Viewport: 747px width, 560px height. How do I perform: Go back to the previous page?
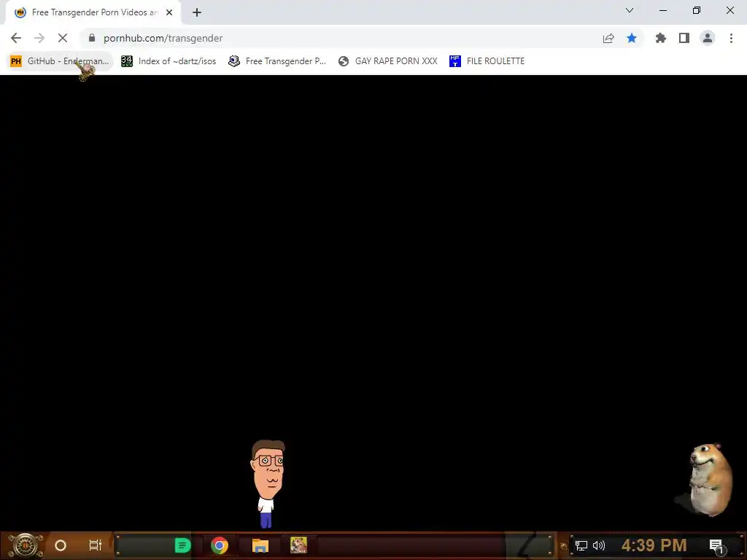[x=16, y=38]
